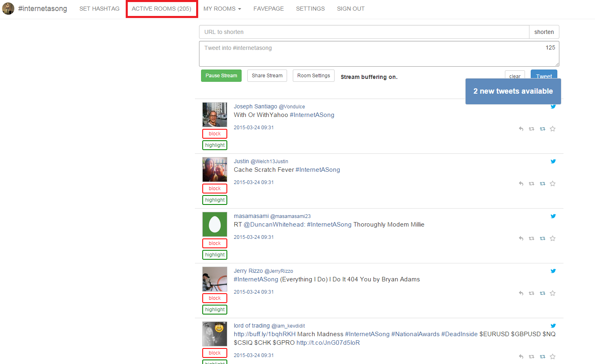The height and width of the screenshot is (364, 595).
Task: Open Twitter bird icon on masamasami's tweet
Action: pos(553,216)
